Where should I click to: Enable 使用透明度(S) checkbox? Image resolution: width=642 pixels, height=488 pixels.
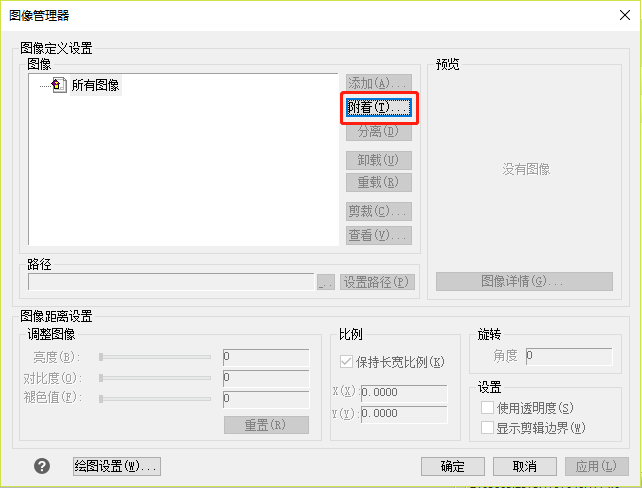pyautogui.click(x=487, y=407)
